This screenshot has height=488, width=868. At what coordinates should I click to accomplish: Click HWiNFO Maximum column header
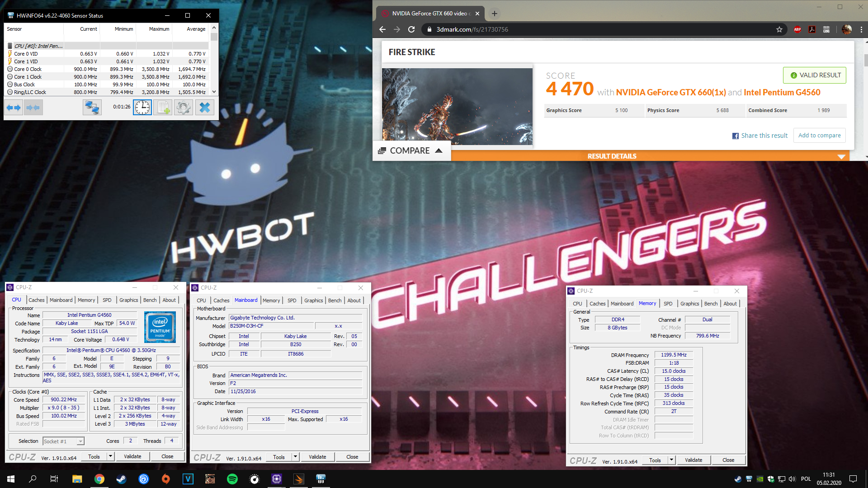(159, 29)
